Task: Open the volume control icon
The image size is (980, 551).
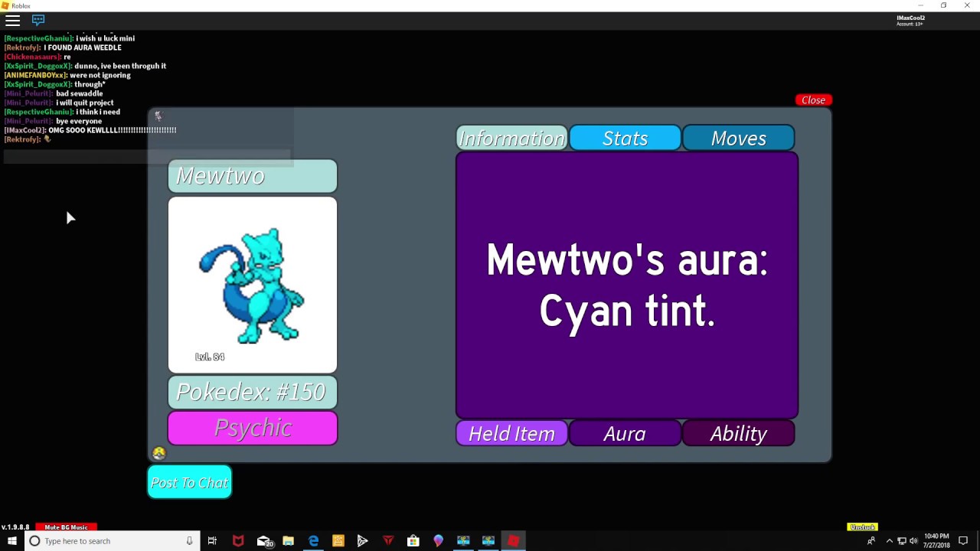Action: tap(913, 541)
